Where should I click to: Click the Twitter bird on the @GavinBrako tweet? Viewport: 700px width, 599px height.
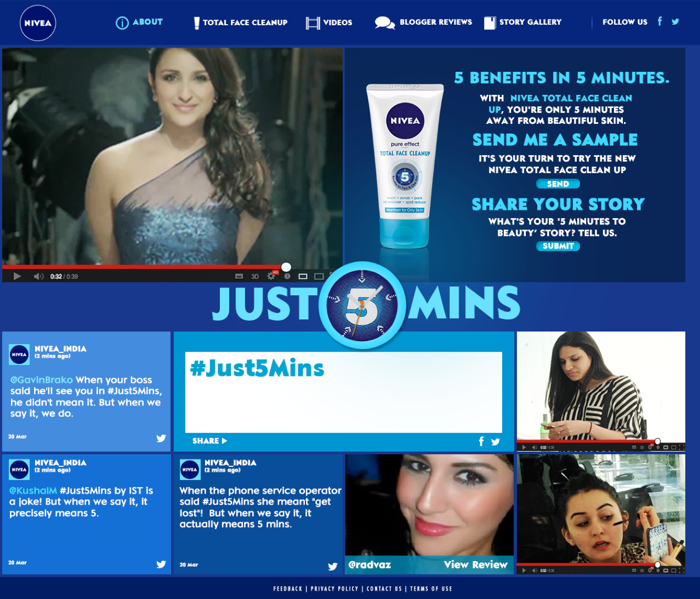pos(161,438)
